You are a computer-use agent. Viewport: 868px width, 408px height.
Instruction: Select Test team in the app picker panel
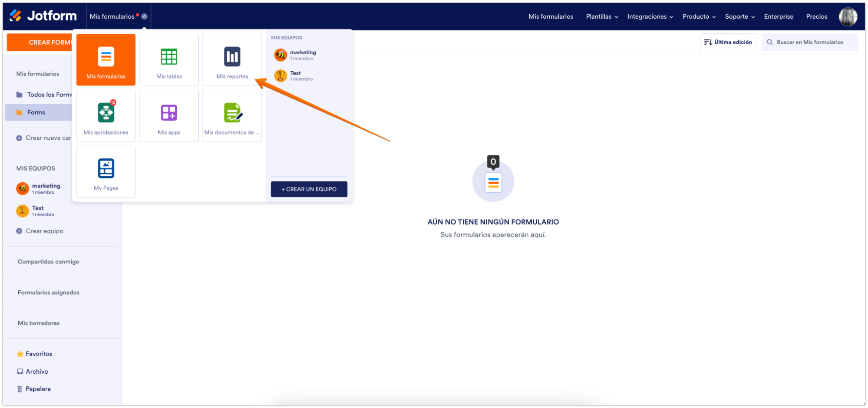pyautogui.click(x=294, y=76)
